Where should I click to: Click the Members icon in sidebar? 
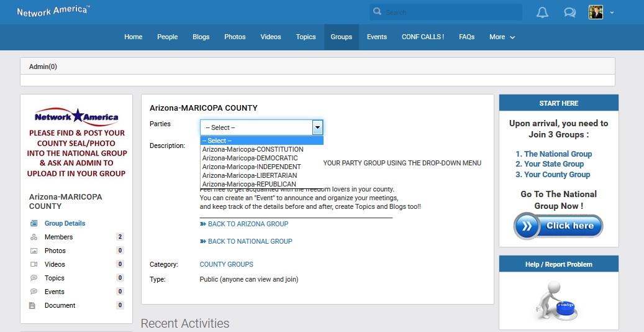coord(33,237)
